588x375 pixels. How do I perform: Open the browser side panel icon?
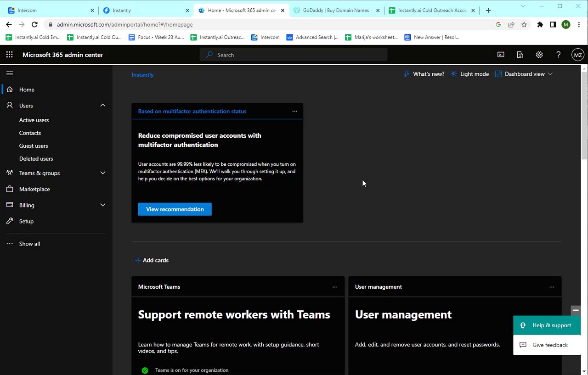[553, 25]
